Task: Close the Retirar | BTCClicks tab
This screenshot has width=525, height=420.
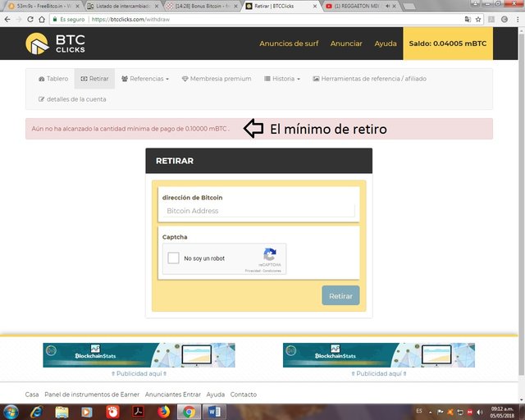Action: [315, 6]
